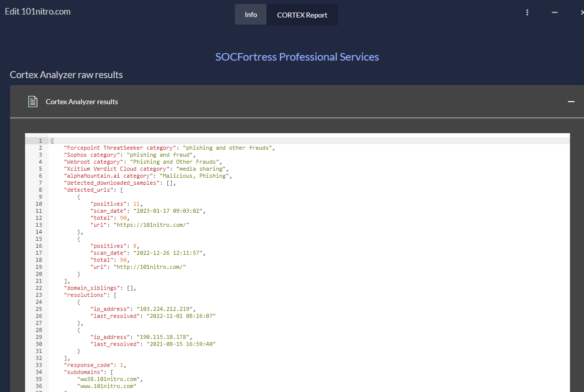584x392 pixels.
Task: Click the "Malicious, Phishing" value
Action: (x=194, y=176)
